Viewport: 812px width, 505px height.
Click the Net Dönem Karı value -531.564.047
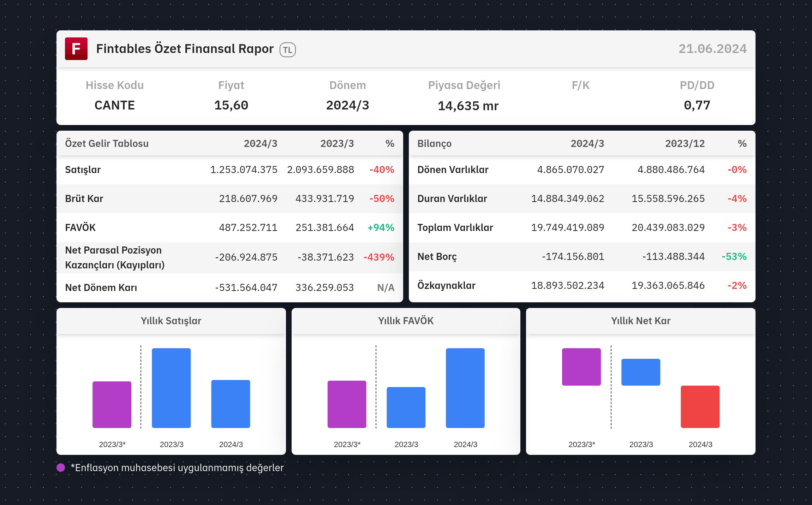pos(246,287)
